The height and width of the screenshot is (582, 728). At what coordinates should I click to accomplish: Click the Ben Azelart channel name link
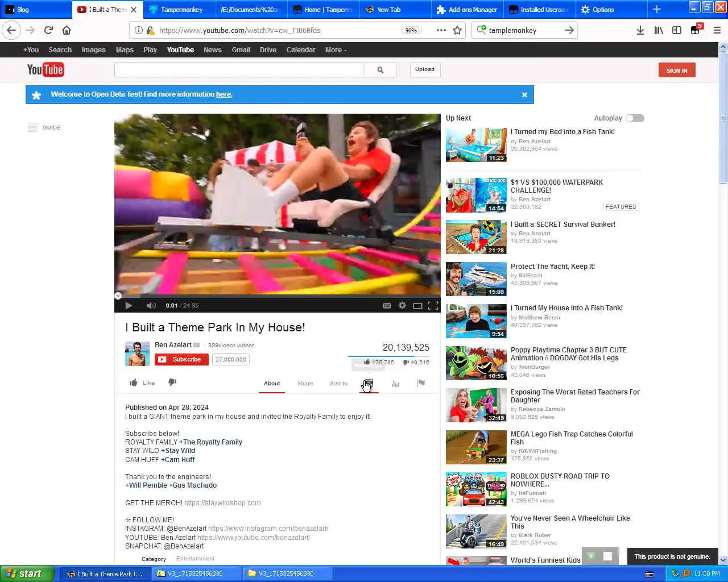173,345
